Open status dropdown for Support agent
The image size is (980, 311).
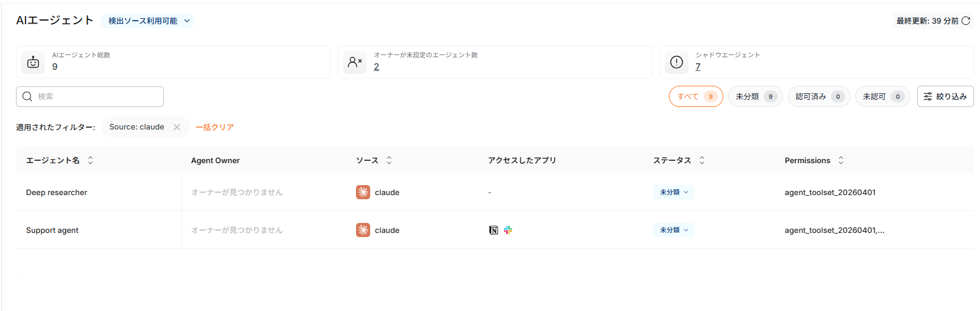pos(674,230)
